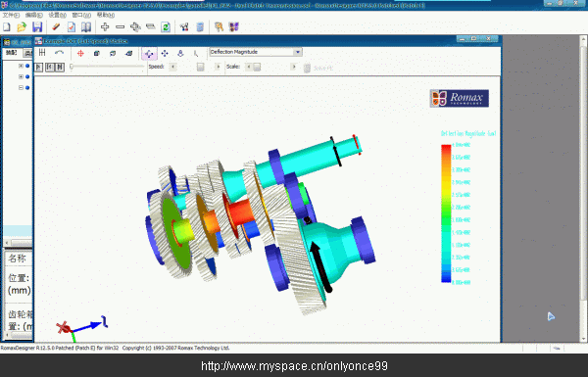The width and height of the screenshot is (588, 377).
Task: Switch to the 装配 tab in left panel
Action: tap(12, 53)
